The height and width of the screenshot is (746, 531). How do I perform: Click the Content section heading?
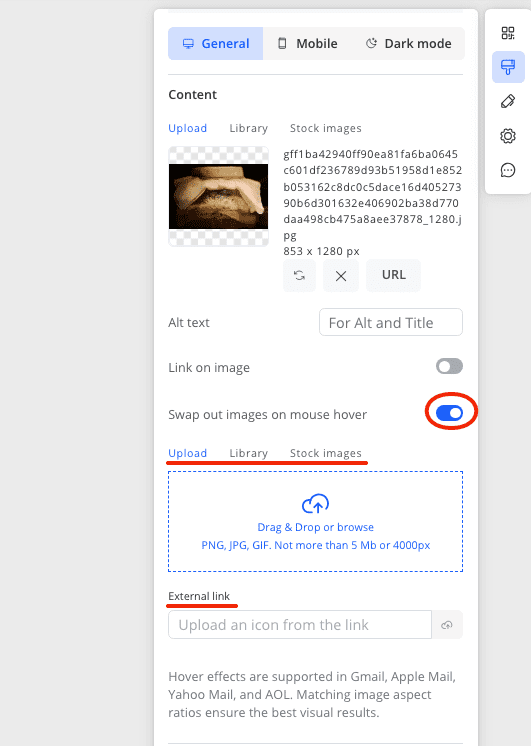click(192, 95)
